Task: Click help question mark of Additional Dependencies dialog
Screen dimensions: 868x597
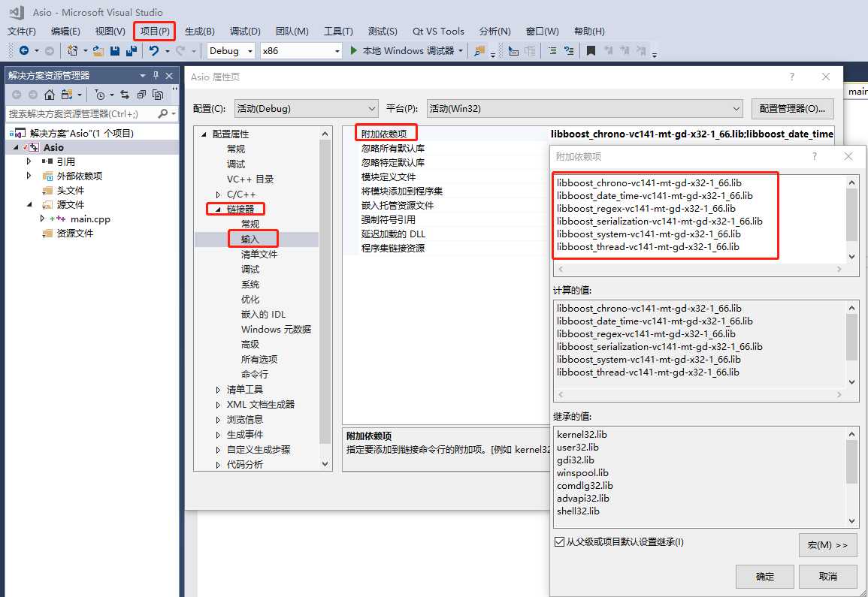Action: tap(815, 157)
